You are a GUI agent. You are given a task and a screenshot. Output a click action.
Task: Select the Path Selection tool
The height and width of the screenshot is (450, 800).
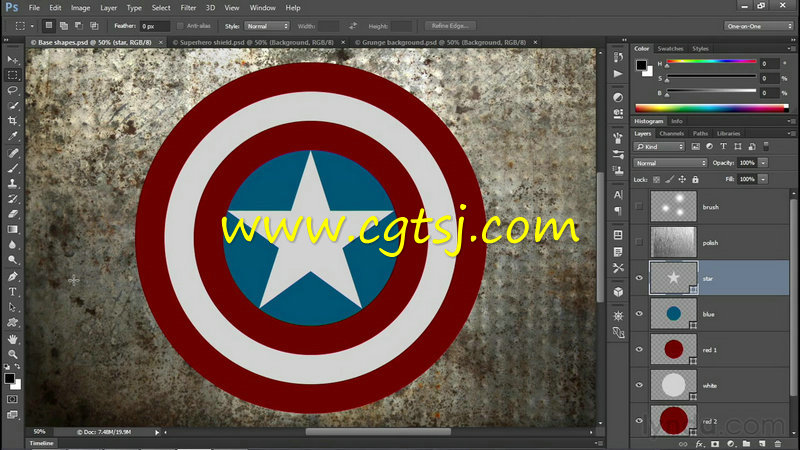tap(13, 308)
